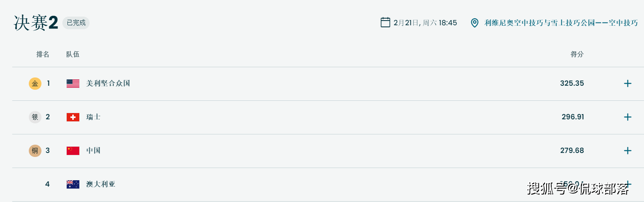Click the silver medal badge
The height and width of the screenshot is (202, 644).
pos(35,117)
